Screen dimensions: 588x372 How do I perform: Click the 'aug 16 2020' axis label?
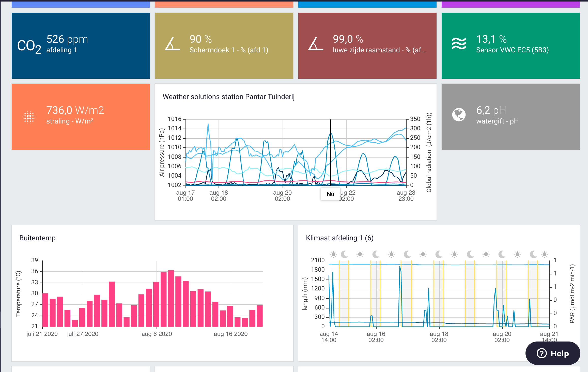(231, 334)
